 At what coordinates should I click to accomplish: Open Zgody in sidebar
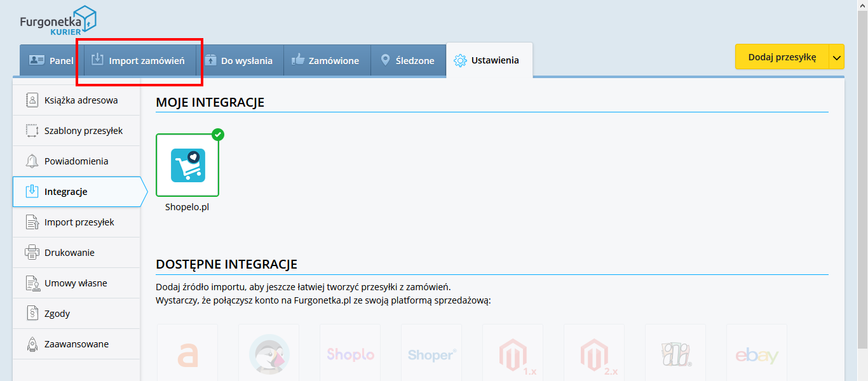[76, 314]
